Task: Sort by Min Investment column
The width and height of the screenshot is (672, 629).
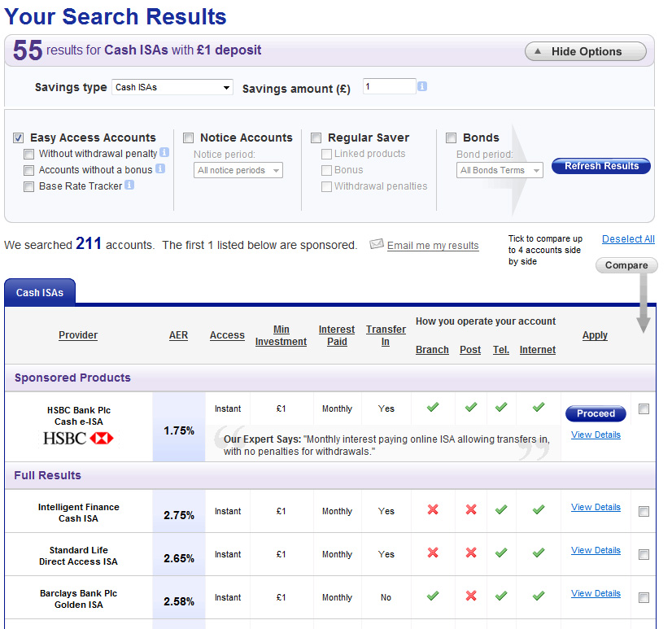Action: (x=281, y=335)
